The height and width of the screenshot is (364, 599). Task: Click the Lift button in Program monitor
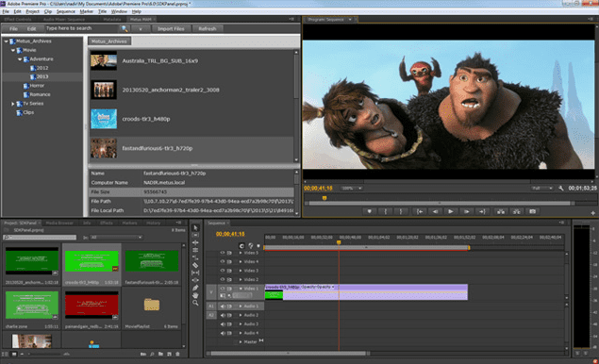coord(501,211)
